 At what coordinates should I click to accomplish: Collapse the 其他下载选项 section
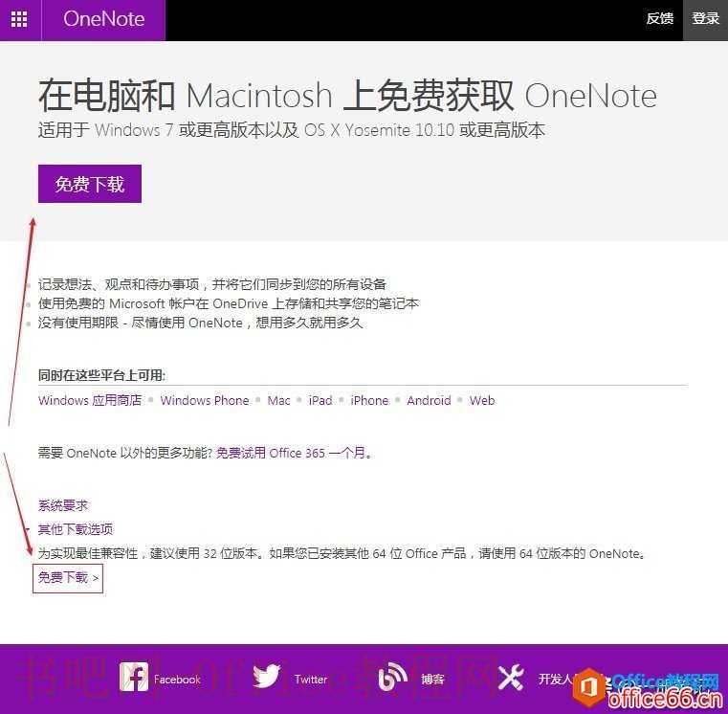pos(76,529)
